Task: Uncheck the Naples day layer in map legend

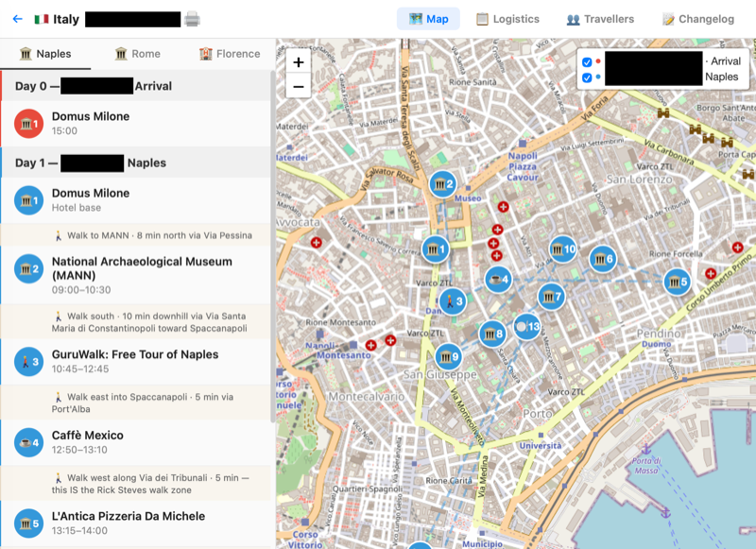Action: 587,77
